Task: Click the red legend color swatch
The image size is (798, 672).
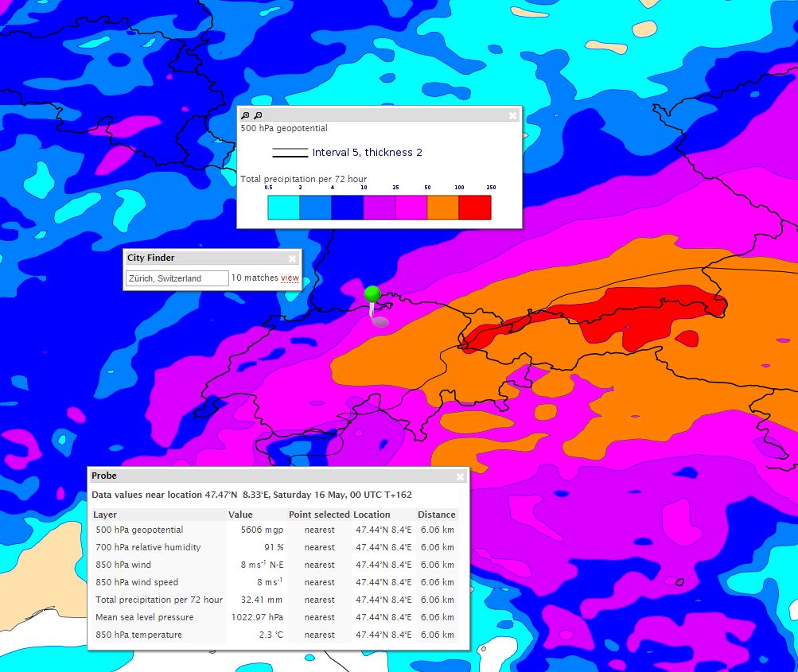Action: pyautogui.click(x=475, y=208)
